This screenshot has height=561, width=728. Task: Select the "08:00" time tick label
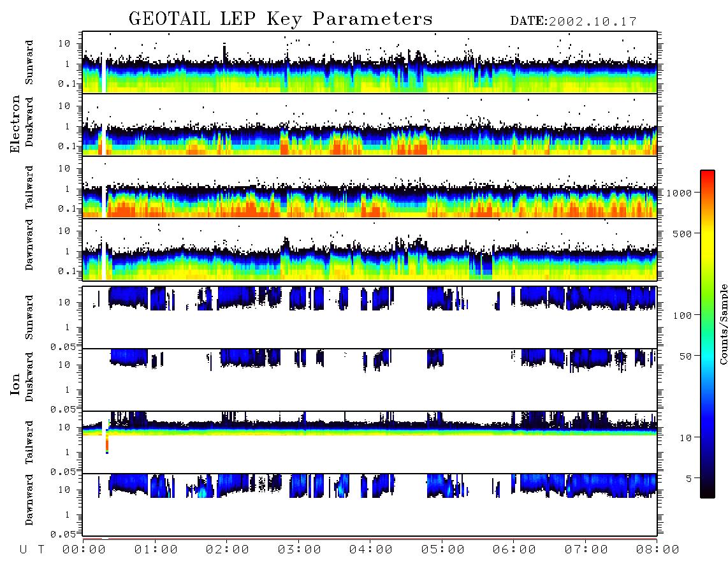(x=658, y=550)
